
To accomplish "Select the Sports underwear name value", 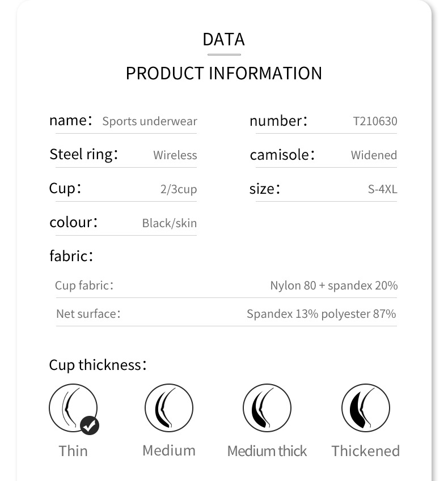I will [x=150, y=121].
